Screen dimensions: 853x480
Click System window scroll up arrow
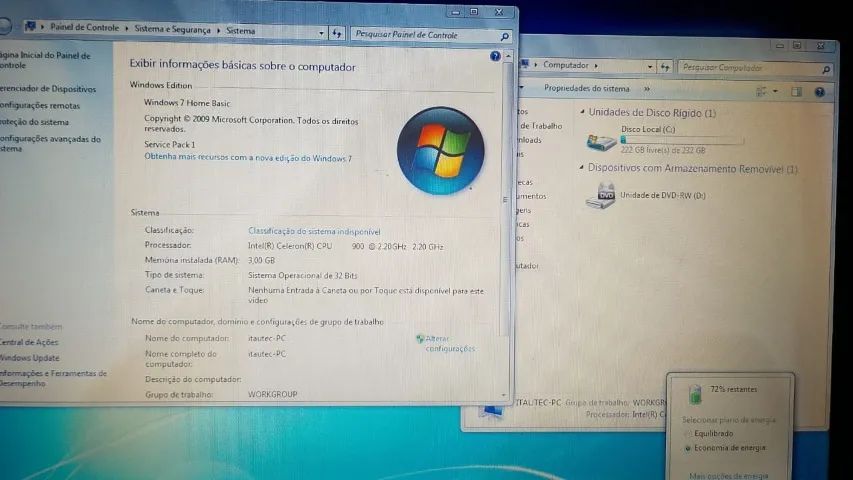pyautogui.click(x=508, y=56)
